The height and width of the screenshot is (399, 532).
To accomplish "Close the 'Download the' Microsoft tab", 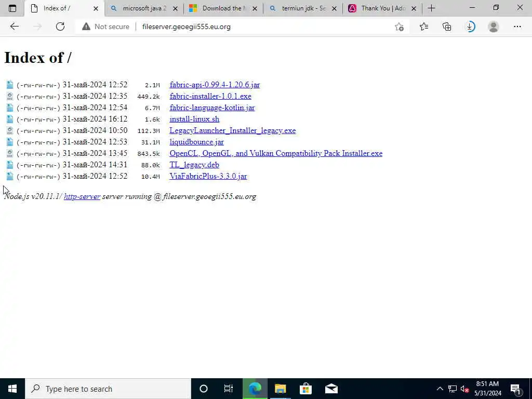I will pyautogui.click(x=255, y=8).
